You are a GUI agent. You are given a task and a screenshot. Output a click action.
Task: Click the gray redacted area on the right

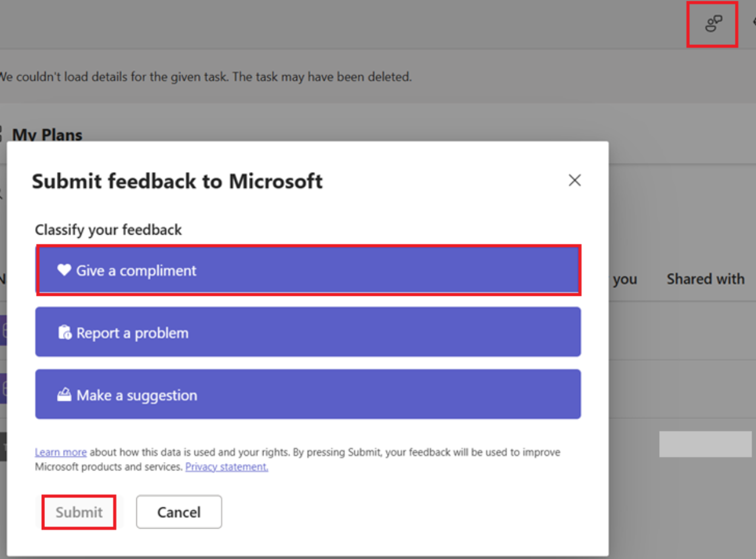coord(706,444)
